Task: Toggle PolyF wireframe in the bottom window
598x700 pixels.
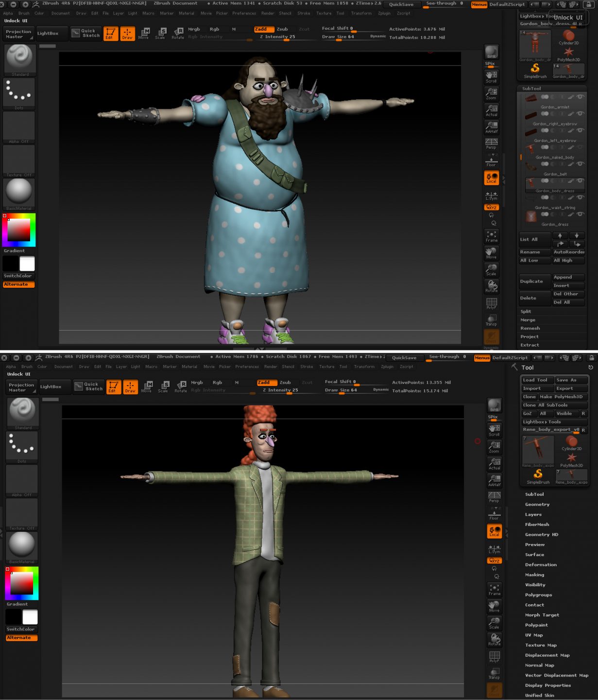Action: (495, 657)
